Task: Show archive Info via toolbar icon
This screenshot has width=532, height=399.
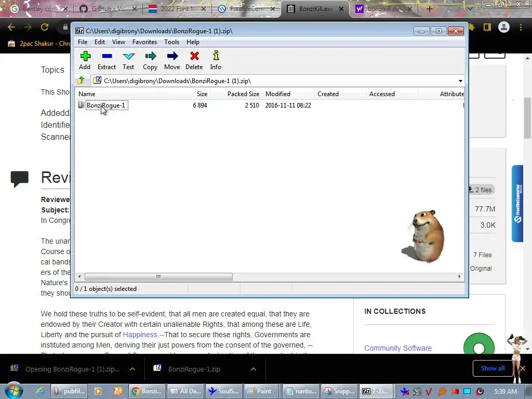Action: point(216,60)
